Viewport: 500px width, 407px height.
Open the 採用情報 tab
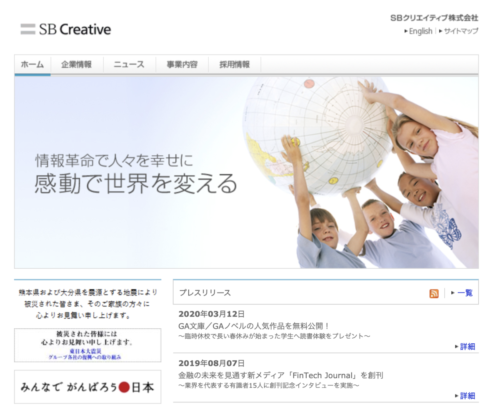[x=235, y=65]
